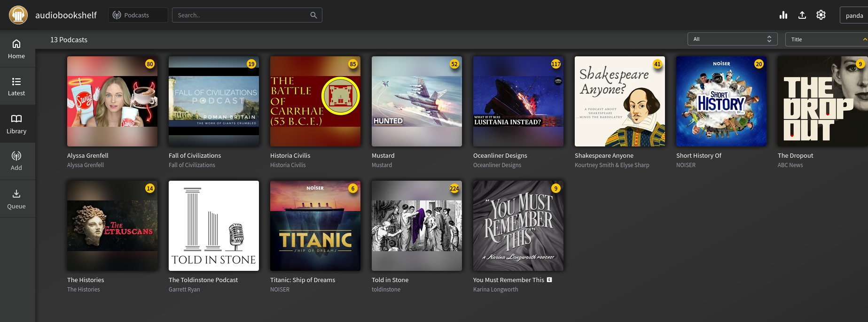Focus the Search input field
868x322 pixels.
click(247, 15)
